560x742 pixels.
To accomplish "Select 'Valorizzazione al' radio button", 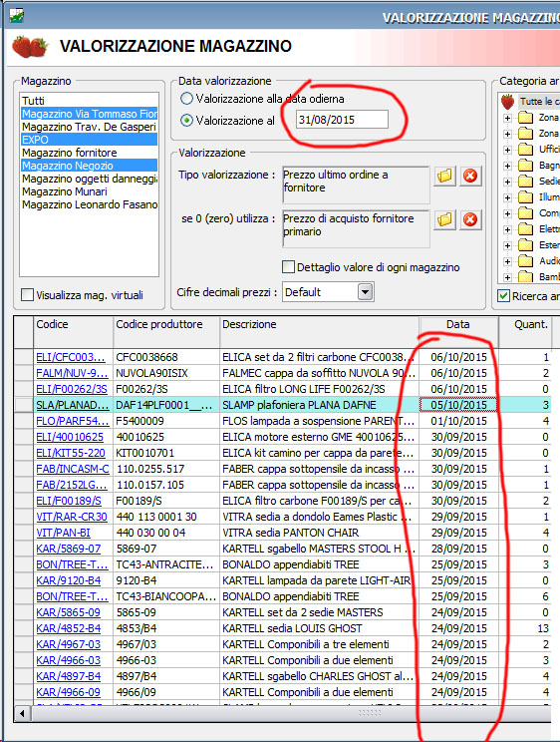I will tap(186, 121).
